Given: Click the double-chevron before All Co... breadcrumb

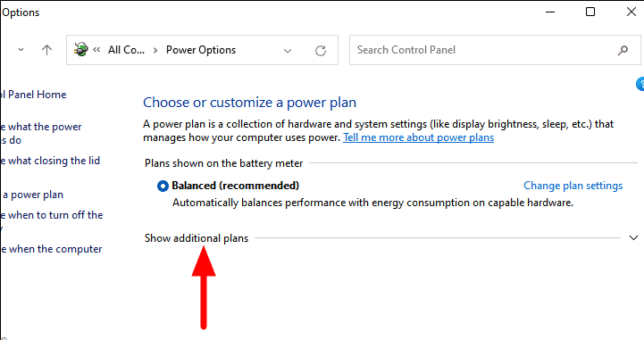Looking at the screenshot, I should (97, 50).
